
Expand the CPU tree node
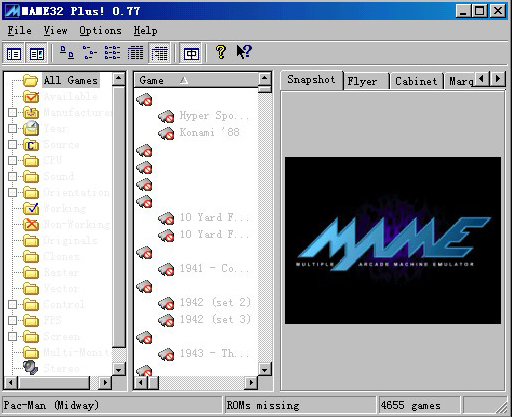(x=12, y=160)
